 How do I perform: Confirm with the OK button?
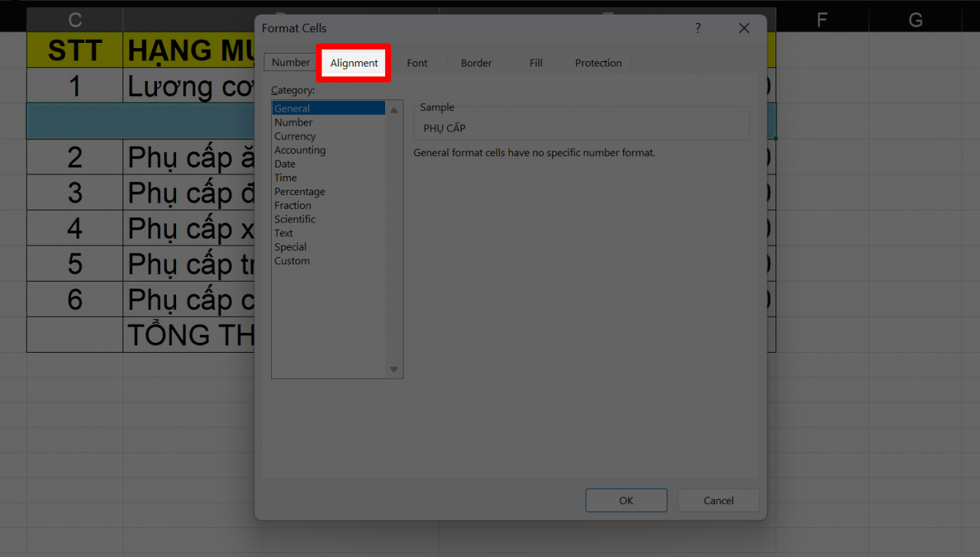626,500
